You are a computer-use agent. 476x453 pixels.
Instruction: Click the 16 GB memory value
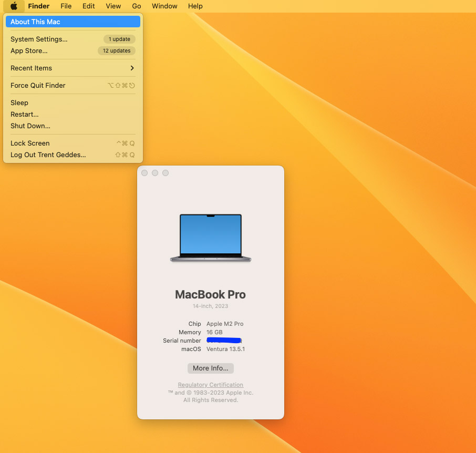(214, 332)
